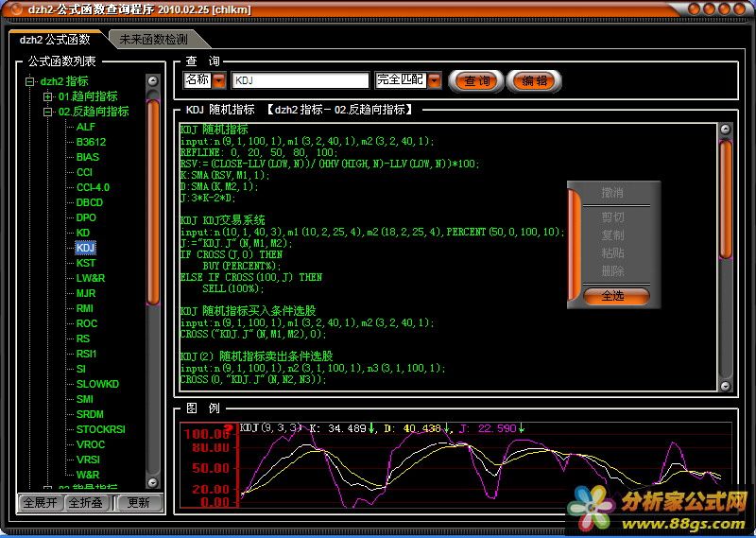
Task: Click the first orange title-bar window button
Action: pyautogui.click(x=695, y=9)
